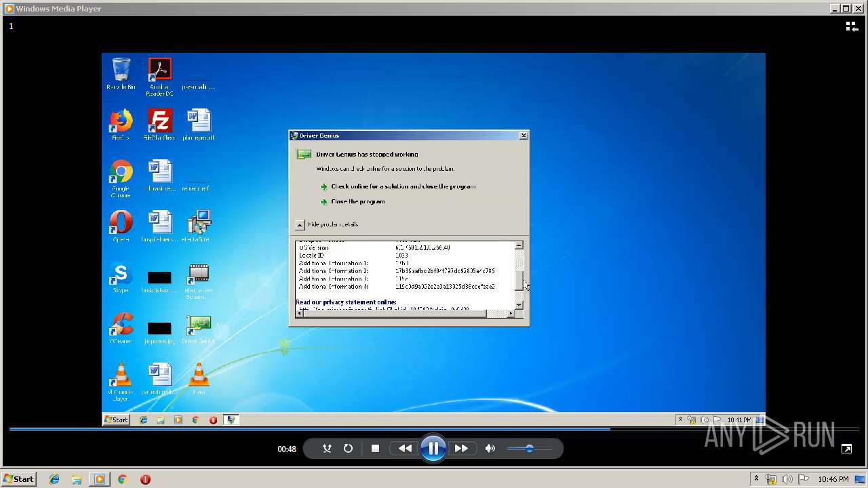Open the Windows Start menu on the taskbar

point(18,479)
